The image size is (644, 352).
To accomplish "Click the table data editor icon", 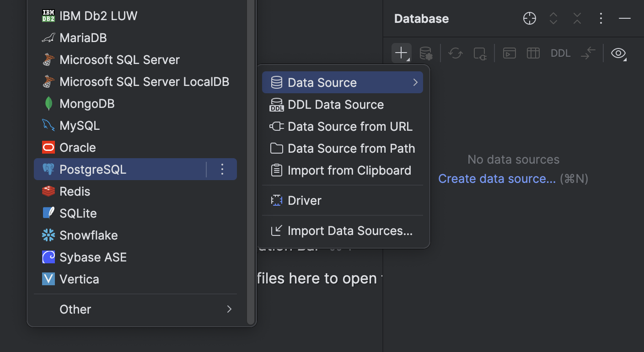I will click(533, 53).
